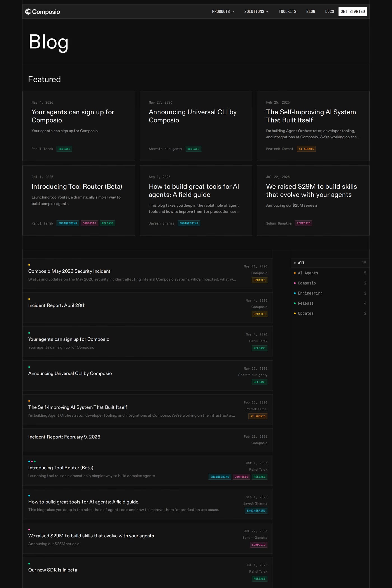
Task: Open list post Your agents can sign up for Composio
Action: pos(148,342)
